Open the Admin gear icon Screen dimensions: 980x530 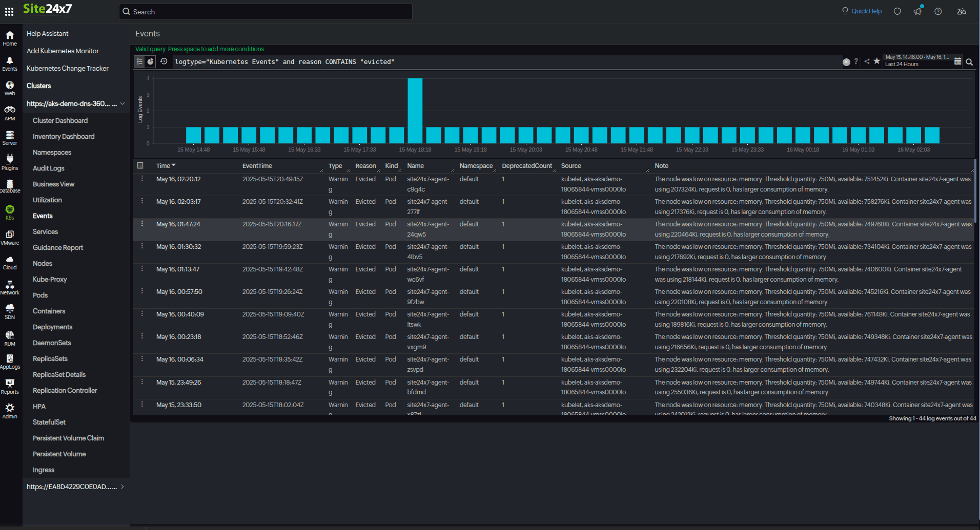point(10,411)
